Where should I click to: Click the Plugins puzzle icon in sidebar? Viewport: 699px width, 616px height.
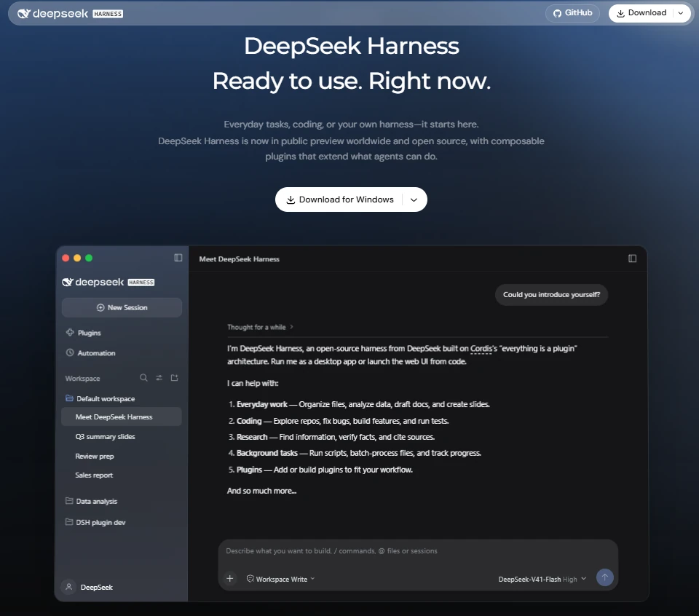(70, 332)
